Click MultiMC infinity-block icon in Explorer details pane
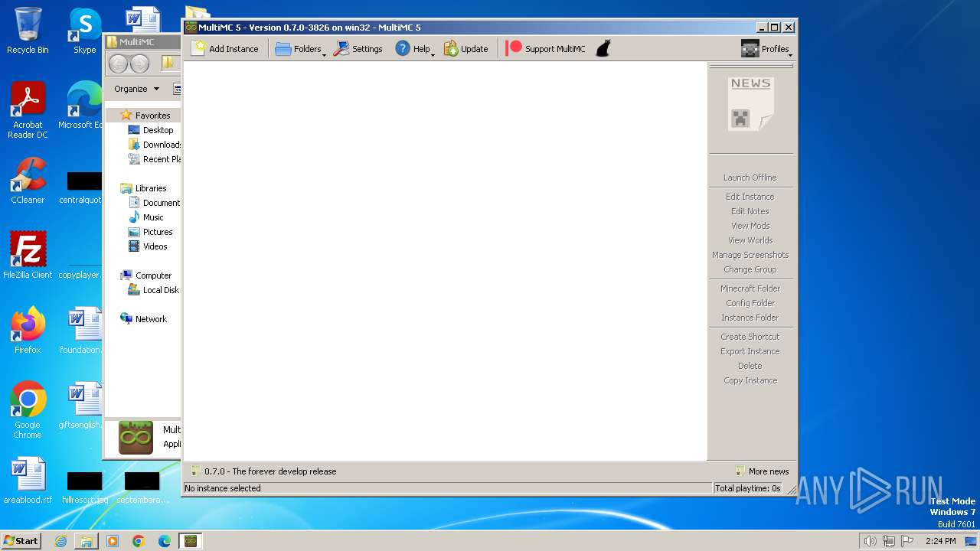 [136, 438]
